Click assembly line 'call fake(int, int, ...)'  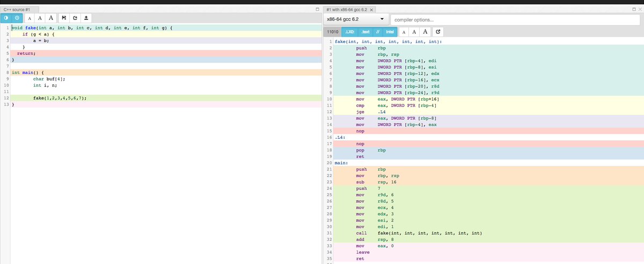pyautogui.click(x=420, y=233)
